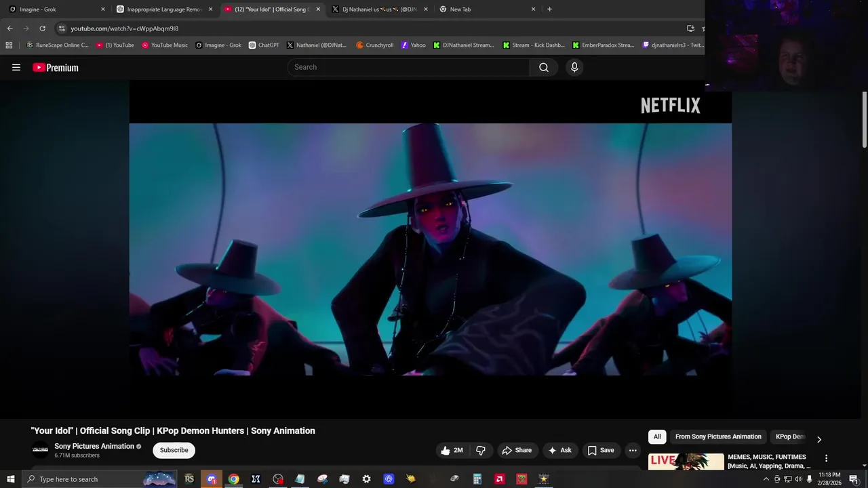The image size is (868, 488).
Task: Share the Your Idol video
Action: [517, 450]
